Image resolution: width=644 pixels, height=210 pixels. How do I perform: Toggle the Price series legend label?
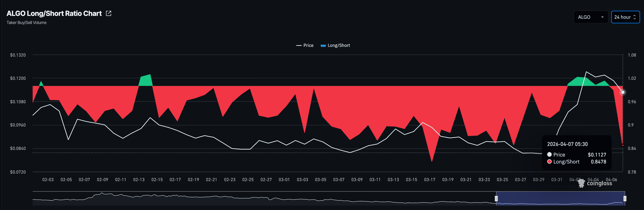(308, 45)
